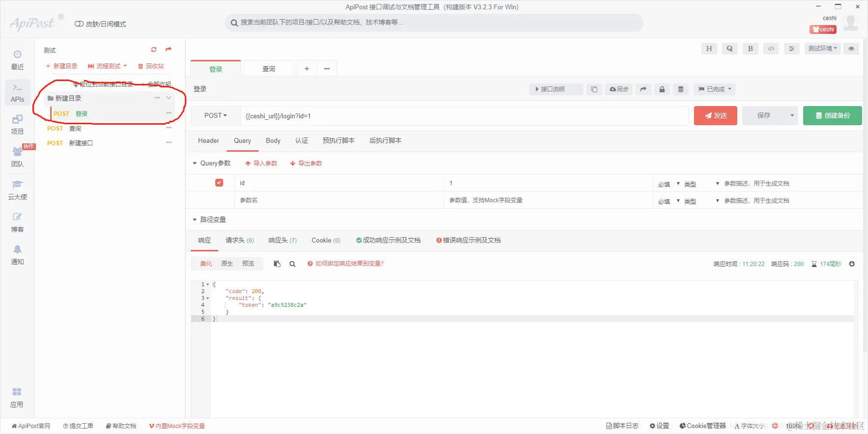The width and height of the screenshot is (868, 434).
Task: Switch to the 查询 request tab
Action: 269,69
